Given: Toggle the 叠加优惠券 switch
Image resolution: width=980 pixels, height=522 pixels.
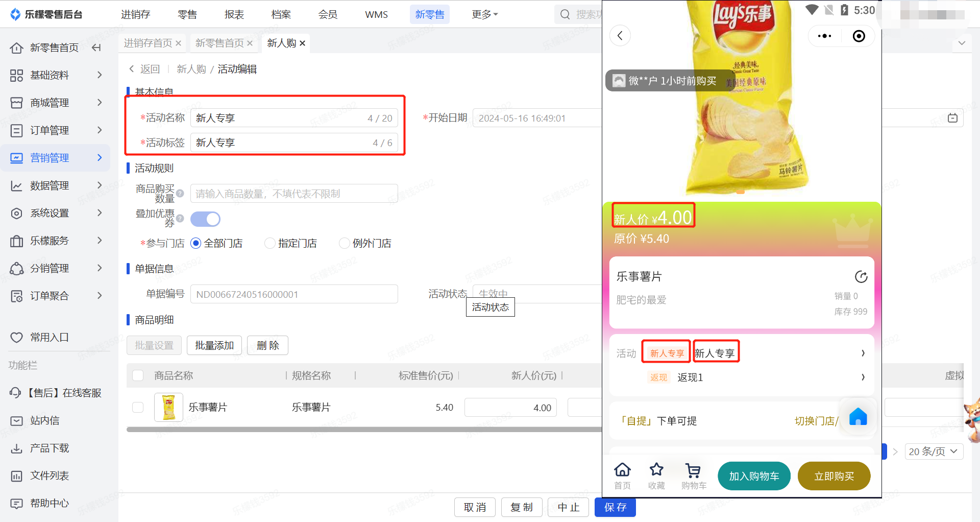Looking at the screenshot, I should [205, 219].
